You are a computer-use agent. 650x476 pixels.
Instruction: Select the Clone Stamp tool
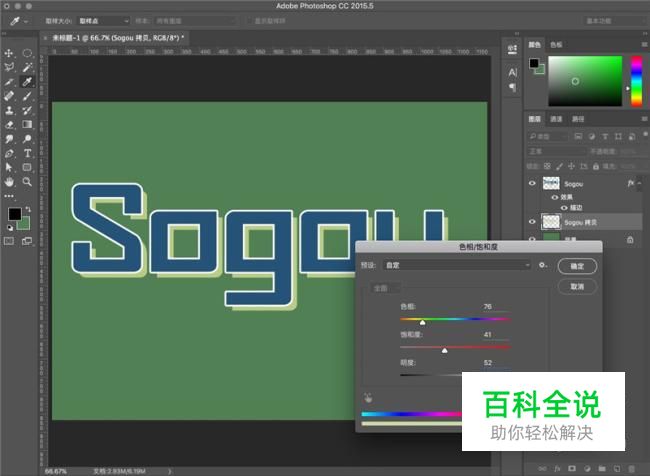9,110
